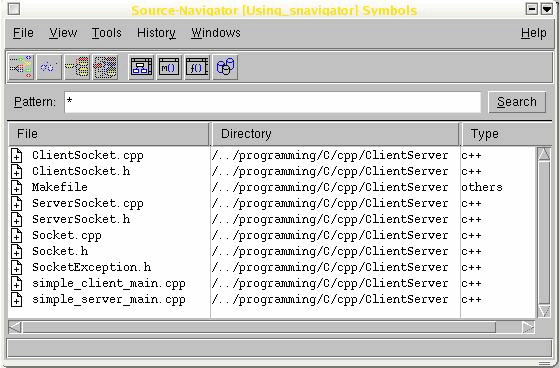Click the Retriever binoculars toolbar icon

point(49,67)
